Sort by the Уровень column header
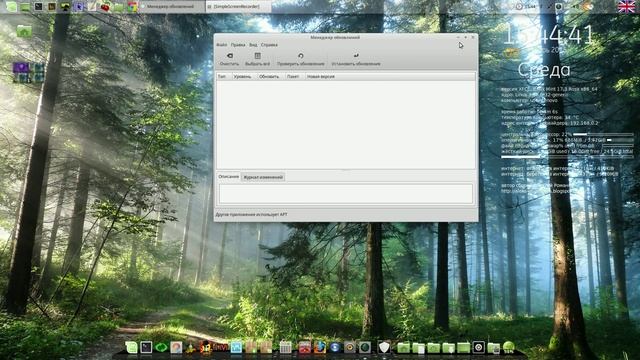 (243, 76)
